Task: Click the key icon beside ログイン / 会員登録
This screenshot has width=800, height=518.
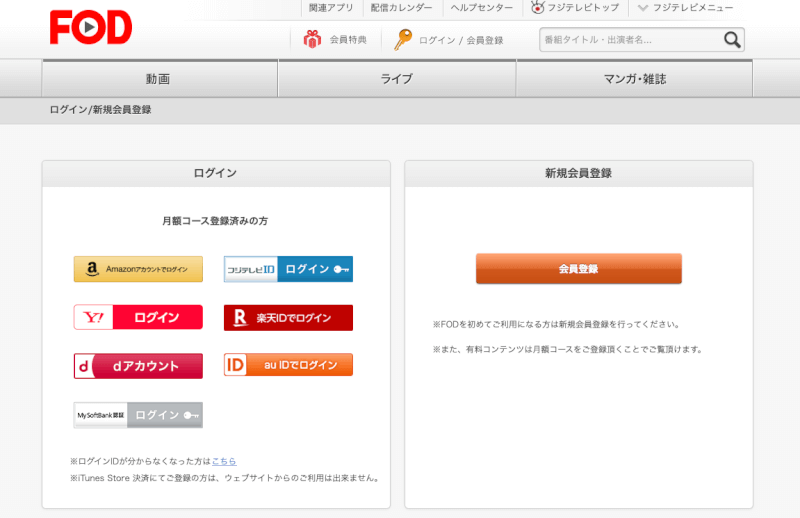Action: pyautogui.click(x=403, y=39)
